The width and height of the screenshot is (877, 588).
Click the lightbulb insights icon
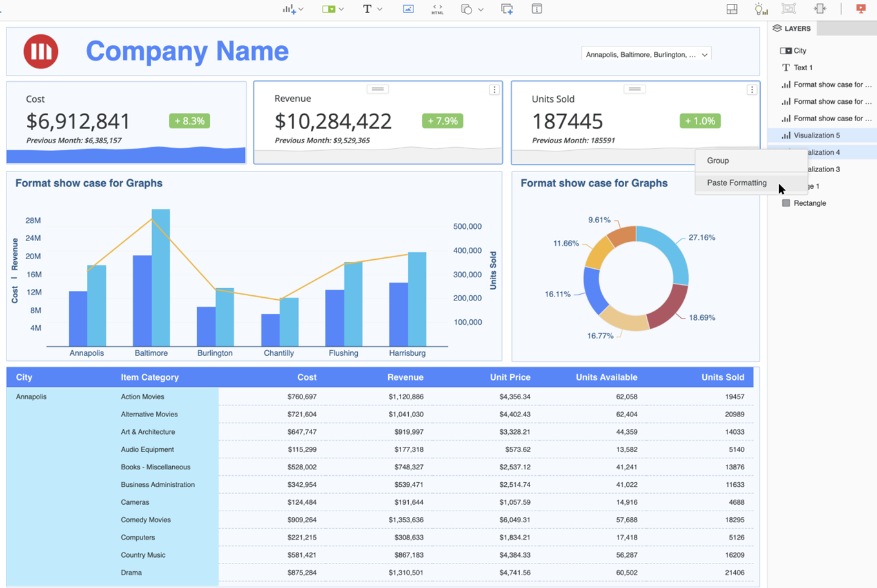761,9
